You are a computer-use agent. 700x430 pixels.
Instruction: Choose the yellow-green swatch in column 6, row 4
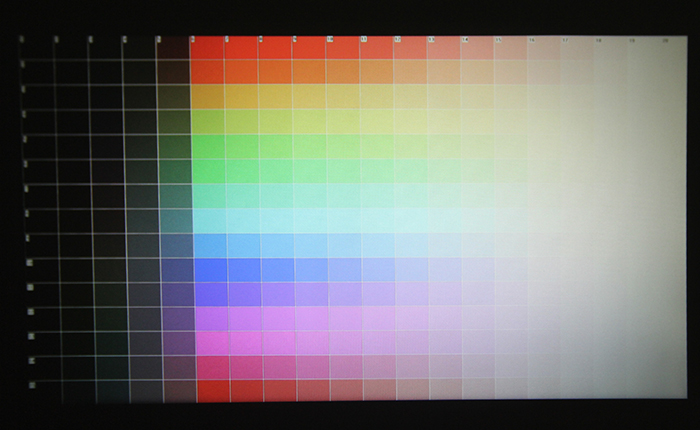tap(208, 122)
